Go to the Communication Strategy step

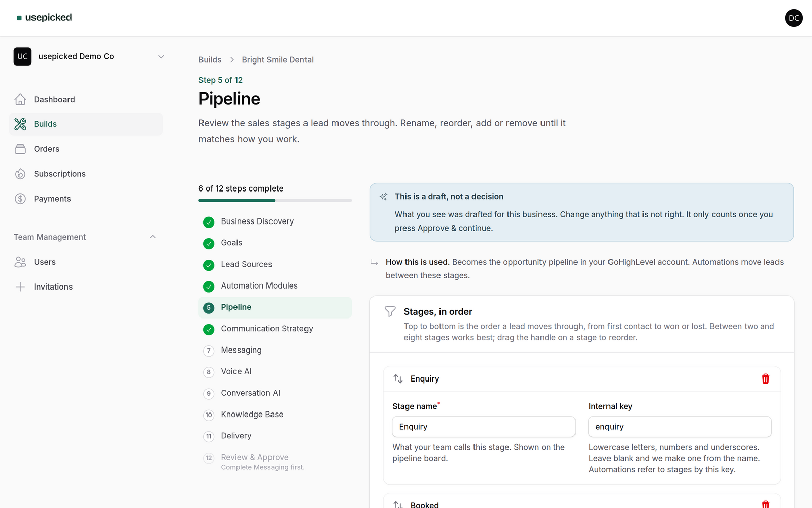point(275,329)
